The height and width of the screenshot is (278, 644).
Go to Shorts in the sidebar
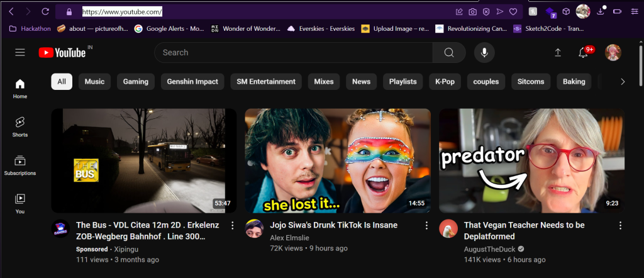20,126
